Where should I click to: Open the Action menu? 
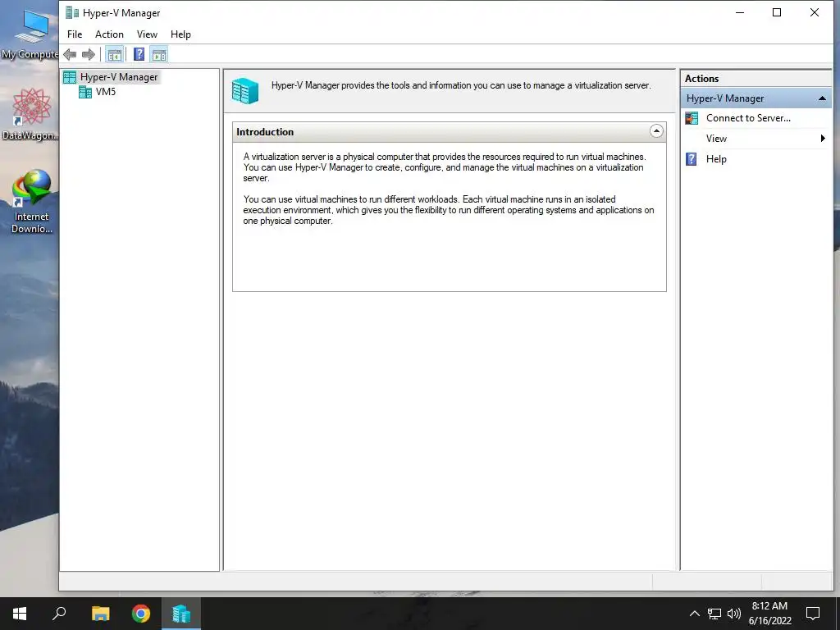pos(109,34)
